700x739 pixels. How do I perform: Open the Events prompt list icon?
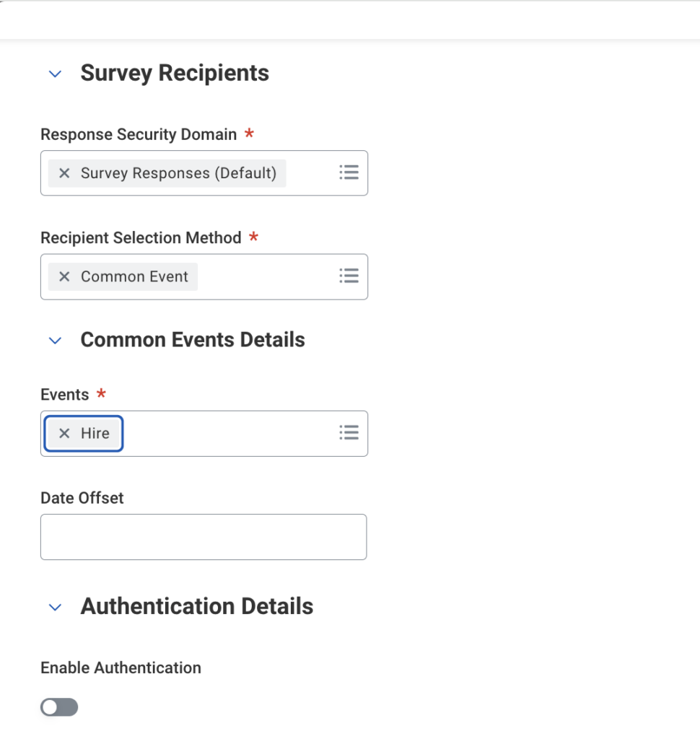tap(349, 432)
